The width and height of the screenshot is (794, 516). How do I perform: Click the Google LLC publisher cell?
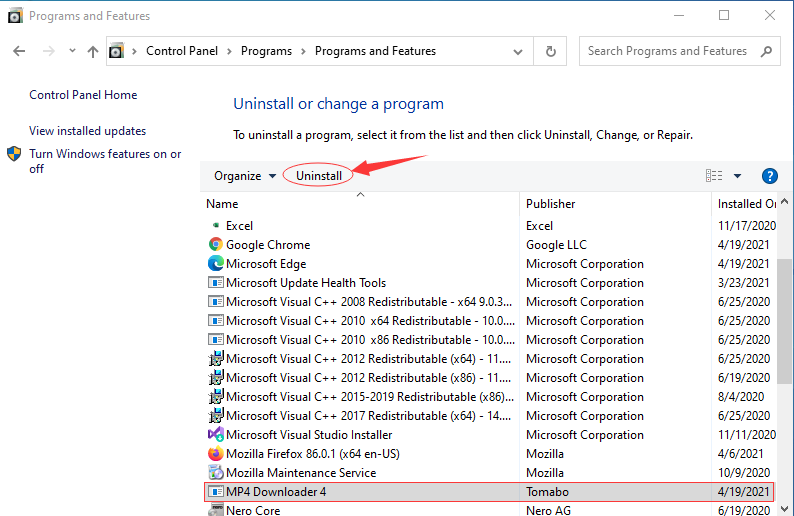556,245
